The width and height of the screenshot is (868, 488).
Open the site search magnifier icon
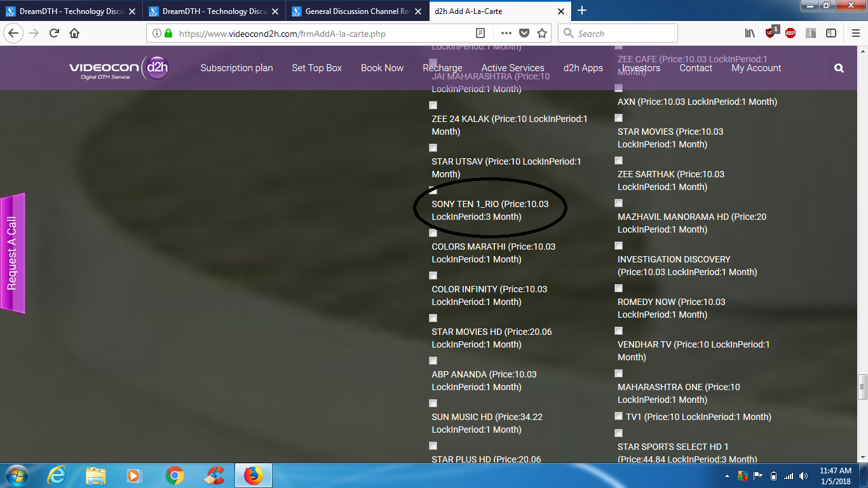tap(839, 68)
